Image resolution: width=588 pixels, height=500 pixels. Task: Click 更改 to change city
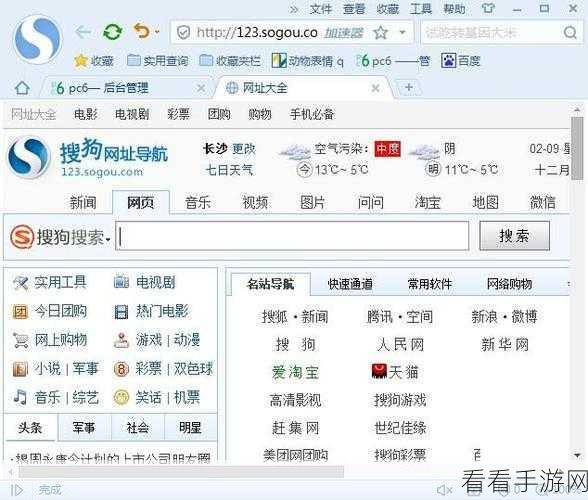coord(244,149)
